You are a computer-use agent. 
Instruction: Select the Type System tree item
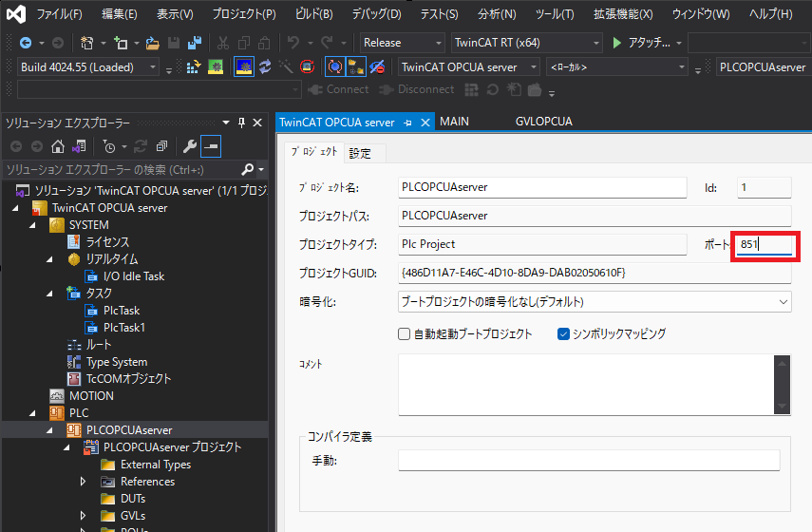click(117, 362)
